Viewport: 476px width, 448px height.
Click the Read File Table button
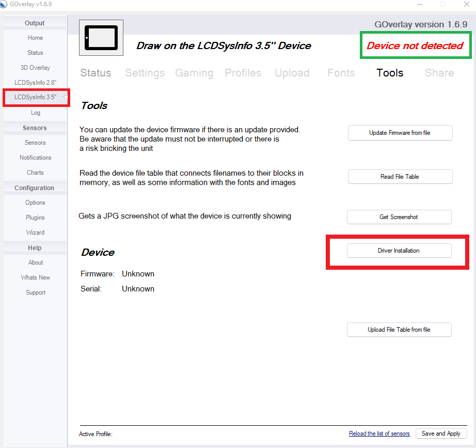[x=400, y=177]
